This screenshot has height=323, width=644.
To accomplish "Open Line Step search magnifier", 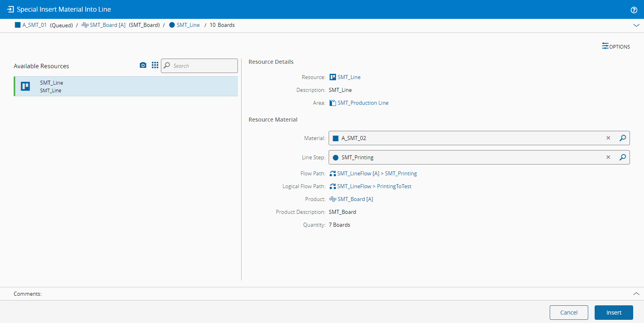I will (x=623, y=157).
